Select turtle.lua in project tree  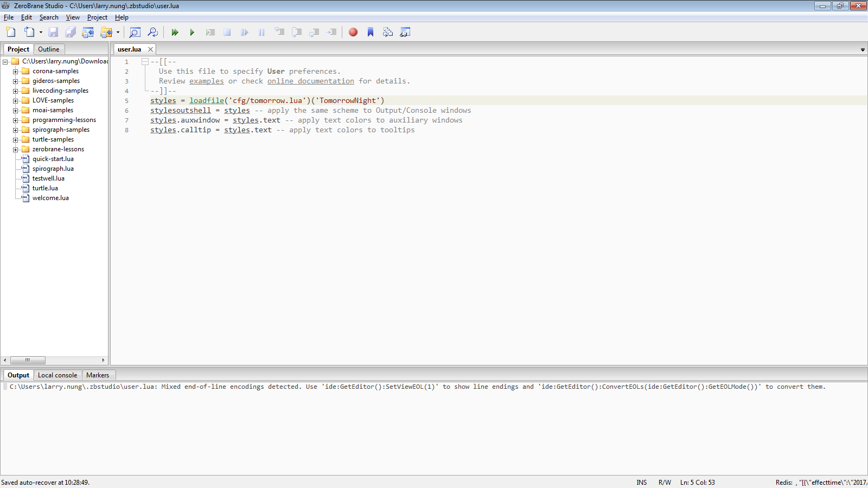click(x=45, y=188)
